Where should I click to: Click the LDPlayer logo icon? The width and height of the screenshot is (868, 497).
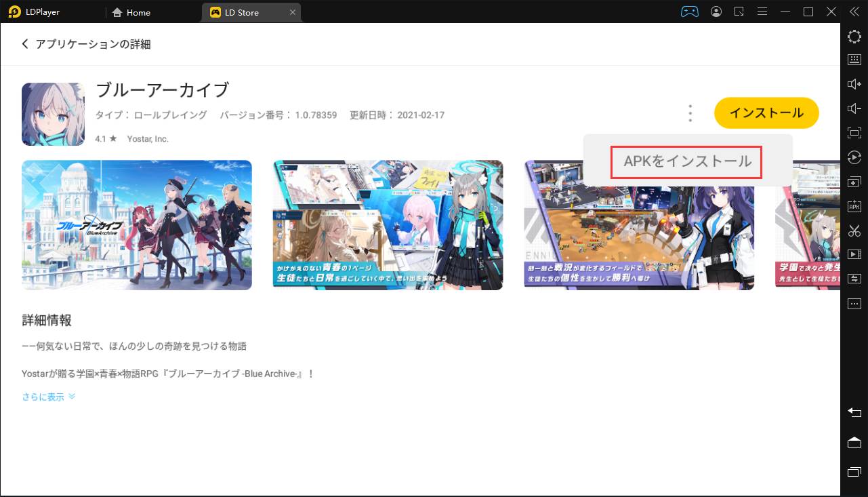tap(14, 12)
